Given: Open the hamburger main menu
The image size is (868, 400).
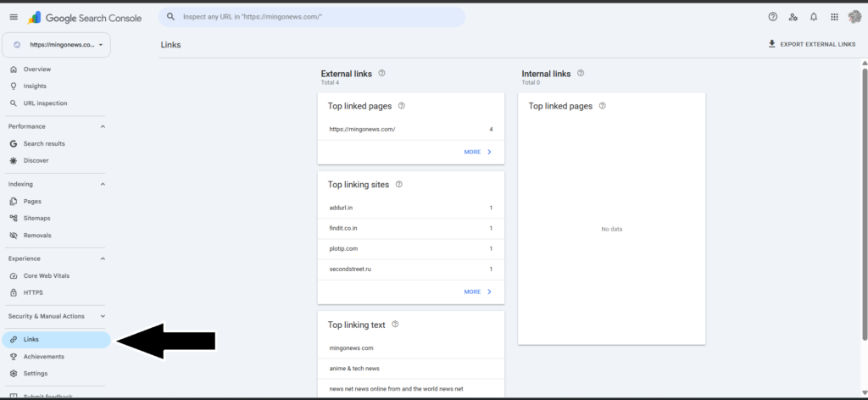Looking at the screenshot, I should pyautogui.click(x=14, y=17).
